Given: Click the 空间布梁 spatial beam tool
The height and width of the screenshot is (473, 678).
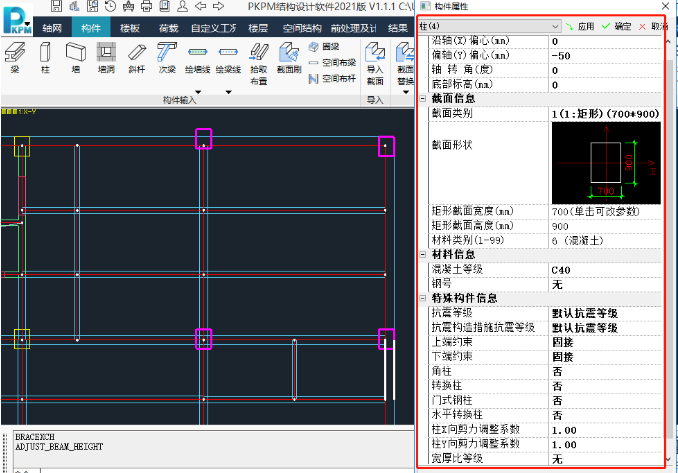Looking at the screenshot, I should 332,63.
